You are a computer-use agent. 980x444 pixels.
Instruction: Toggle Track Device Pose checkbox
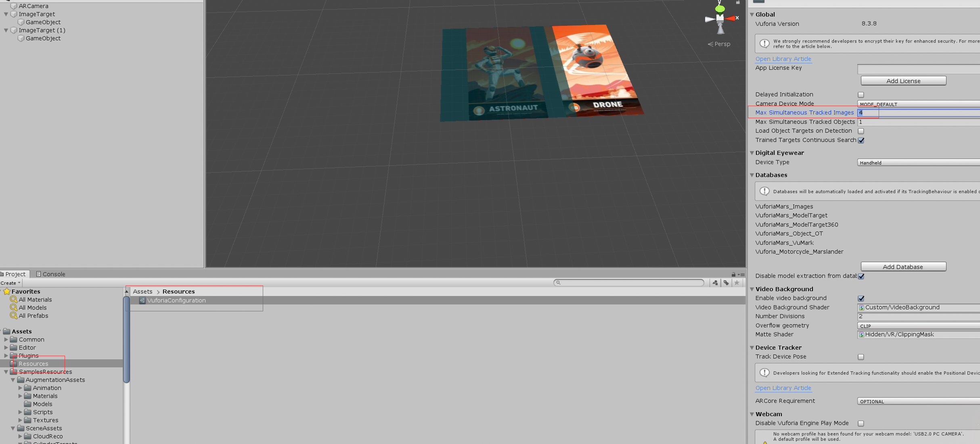point(861,357)
